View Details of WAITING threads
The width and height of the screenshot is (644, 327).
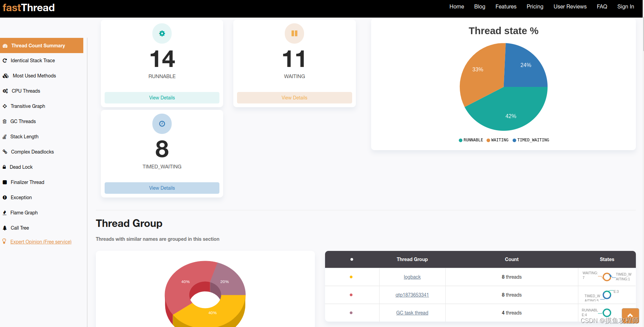coord(295,98)
